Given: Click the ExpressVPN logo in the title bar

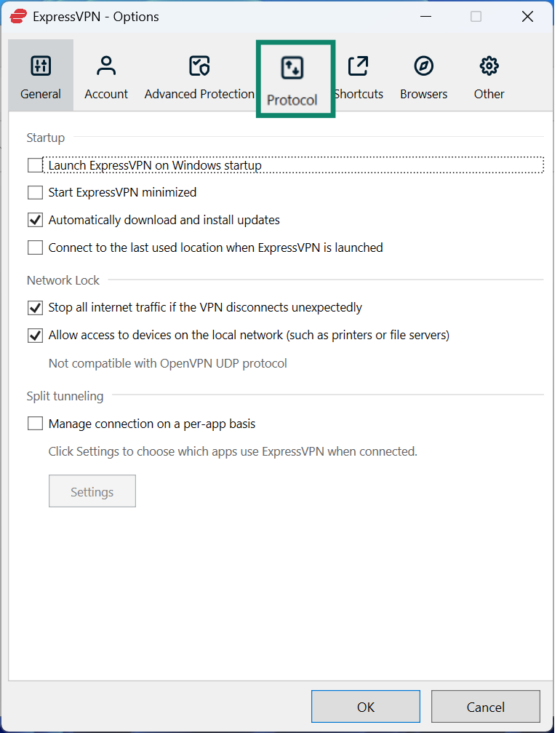Looking at the screenshot, I should [x=18, y=16].
